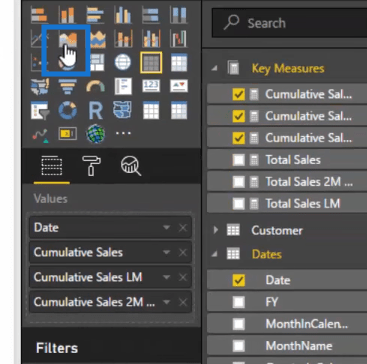Expand the Customer table
The width and height of the screenshot is (367, 364).
(x=216, y=230)
